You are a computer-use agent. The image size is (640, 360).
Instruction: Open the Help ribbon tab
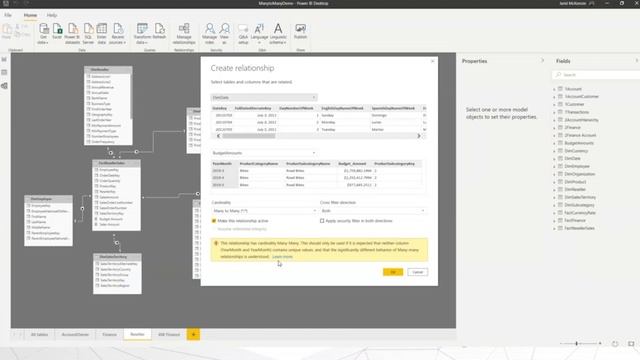52,15
